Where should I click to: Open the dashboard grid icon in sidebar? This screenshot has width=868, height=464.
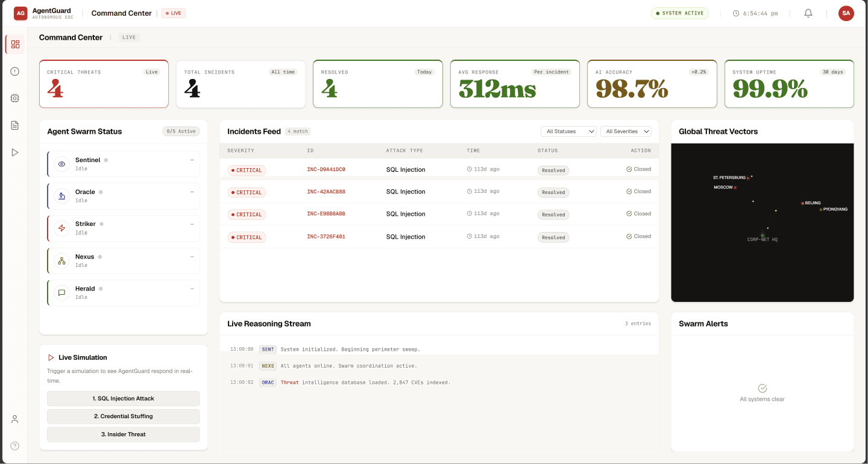coord(15,44)
